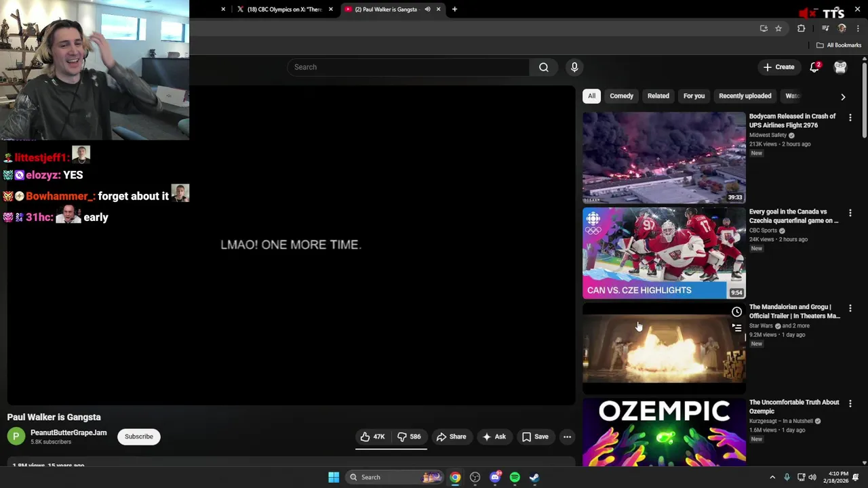Select the For you filter chip
The width and height of the screenshot is (868, 488).
coord(694,96)
